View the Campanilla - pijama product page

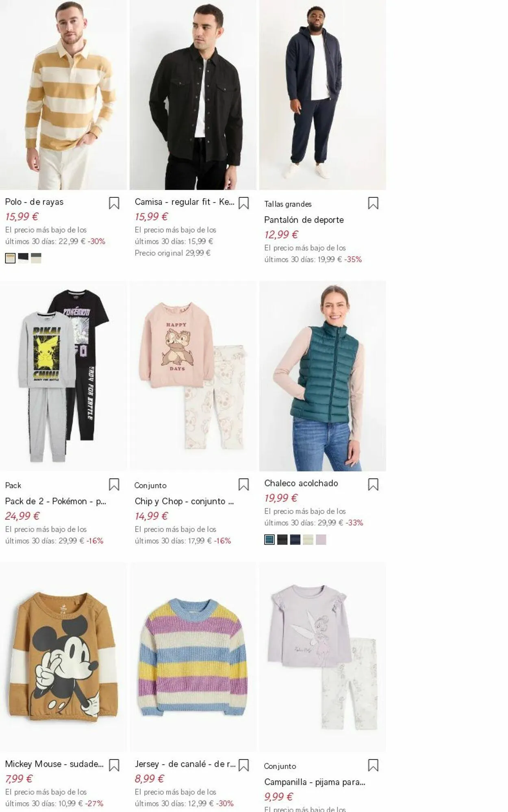(315, 782)
